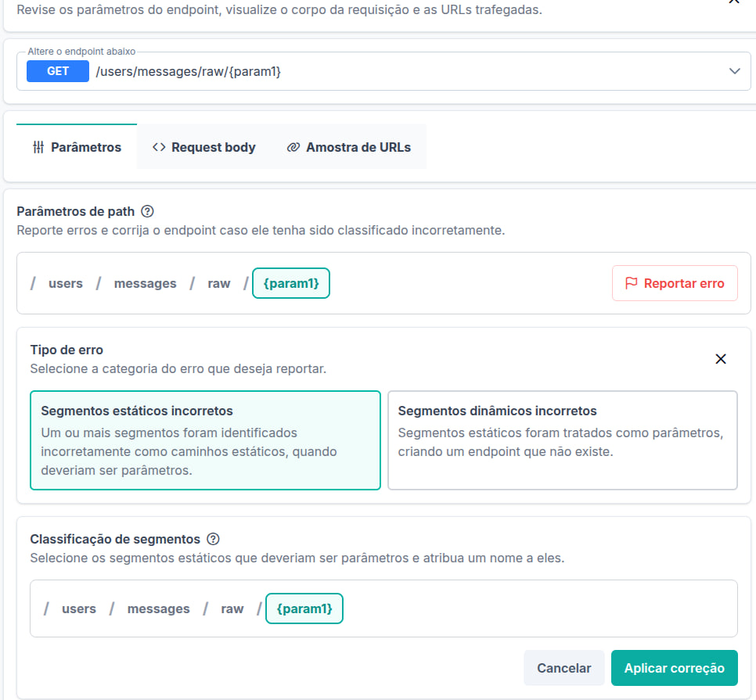Viewport: 756px width, 700px height.
Task: Click the 'Tipo de erro' heading
Action: coord(67,350)
